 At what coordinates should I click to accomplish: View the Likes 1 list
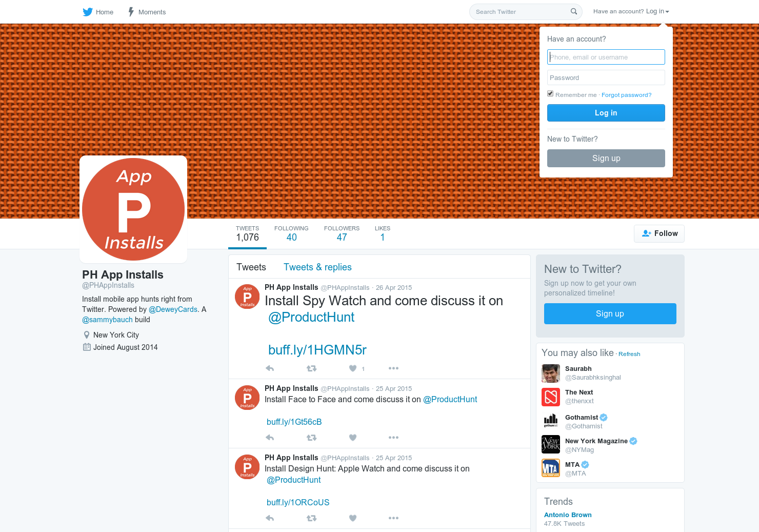(x=383, y=233)
